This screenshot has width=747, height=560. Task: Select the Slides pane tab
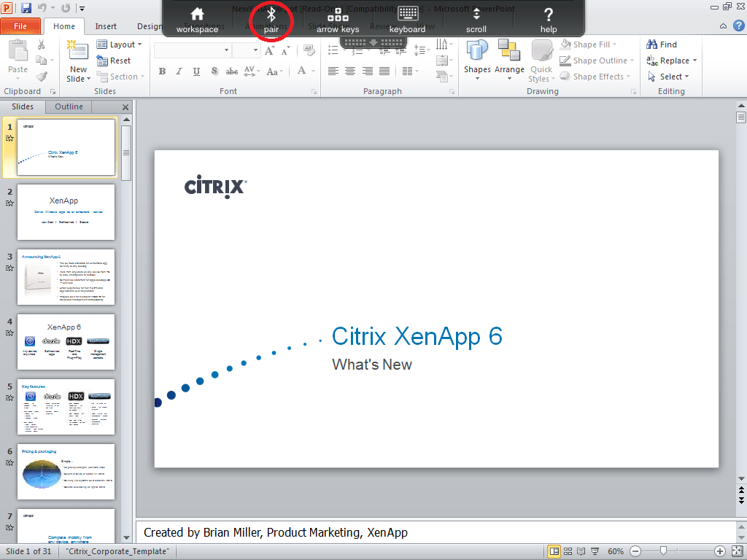point(23,106)
